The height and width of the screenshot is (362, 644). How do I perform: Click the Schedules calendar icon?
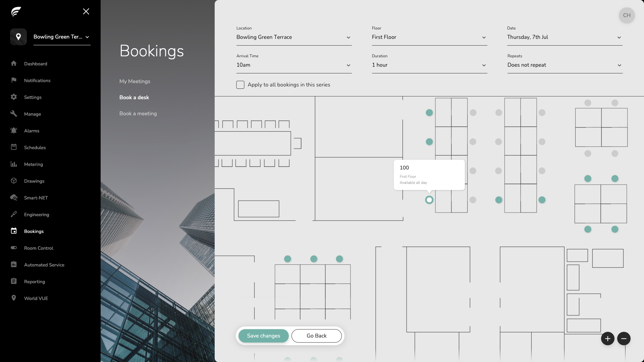[x=14, y=147]
